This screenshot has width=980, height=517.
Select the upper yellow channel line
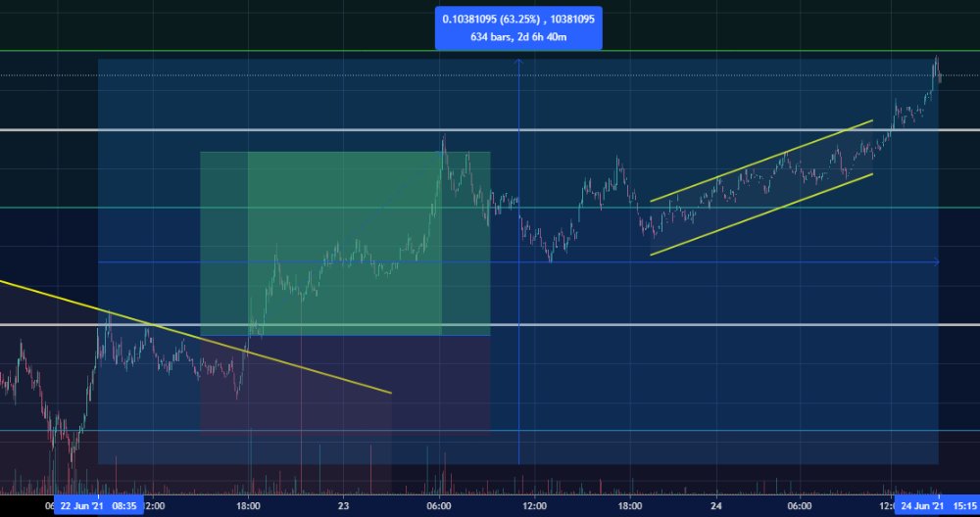point(761,162)
